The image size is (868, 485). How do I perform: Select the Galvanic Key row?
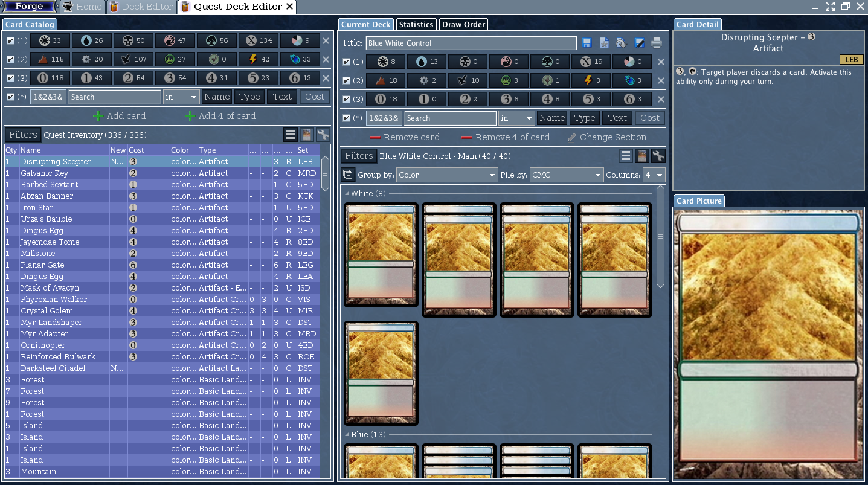tap(161, 173)
